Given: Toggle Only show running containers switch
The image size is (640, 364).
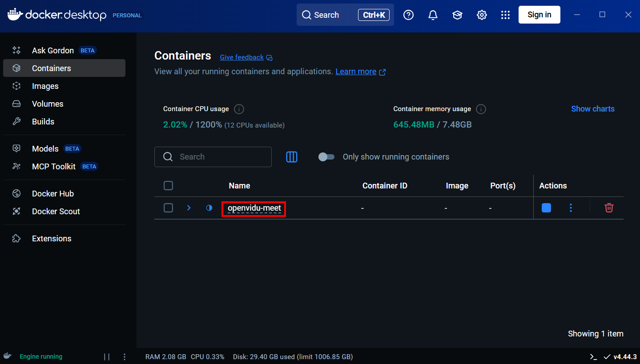Looking at the screenshot, I should click(326, 157).
